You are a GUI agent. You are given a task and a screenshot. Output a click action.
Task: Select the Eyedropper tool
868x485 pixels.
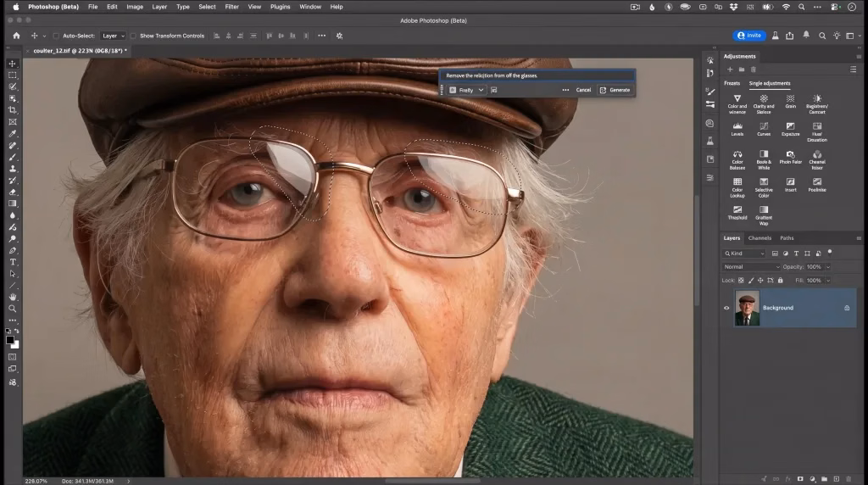(12, 133)
